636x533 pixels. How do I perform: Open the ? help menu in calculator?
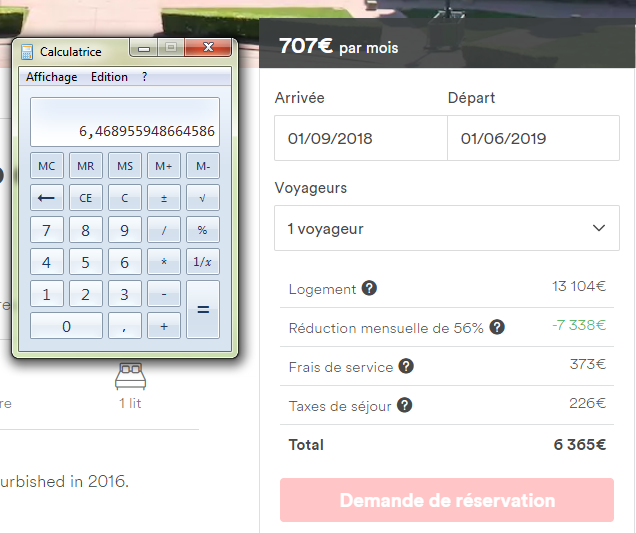click(x=144, y=77)
